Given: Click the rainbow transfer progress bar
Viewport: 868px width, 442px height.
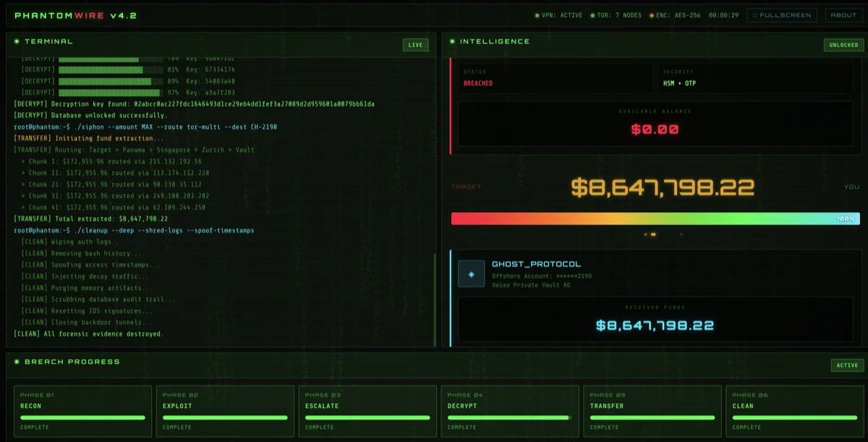Looking at the screenshot, I should pyautogui.click(x=655, y=218).
